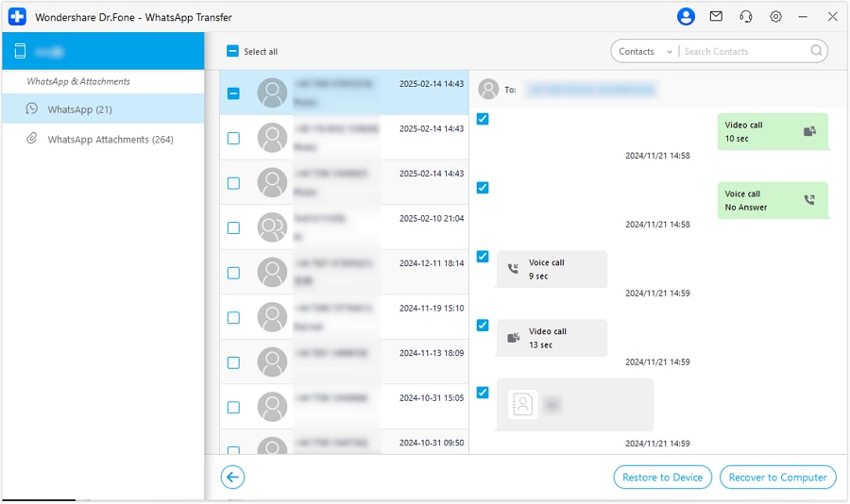Click the headset support icon
Viewport: 850px width, 504px height.
point(746,17)
